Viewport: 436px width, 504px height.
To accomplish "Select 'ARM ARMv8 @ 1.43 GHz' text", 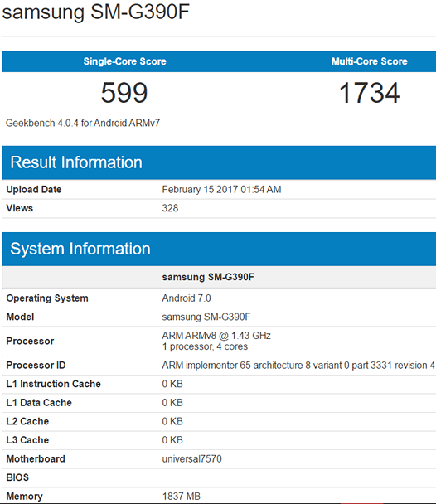I will point(216,336).
